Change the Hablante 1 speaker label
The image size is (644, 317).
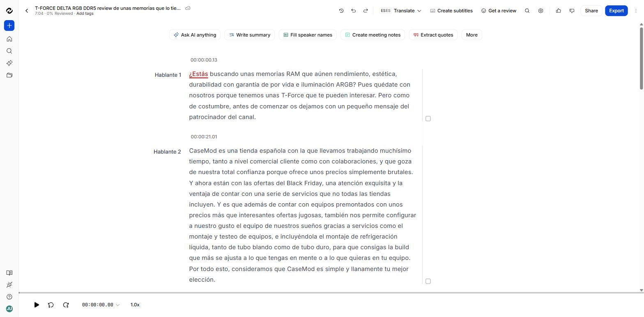[x=168, y=75]
